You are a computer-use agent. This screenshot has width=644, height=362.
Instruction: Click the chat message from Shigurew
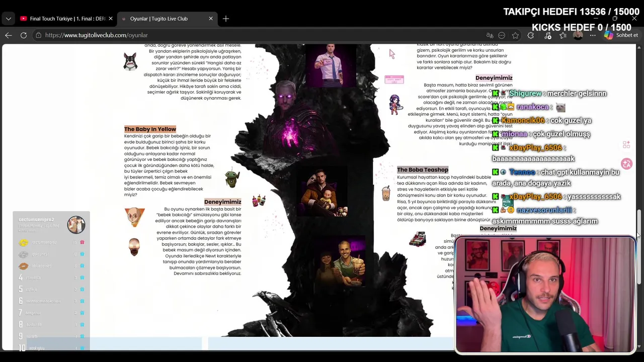click(549, 94)
